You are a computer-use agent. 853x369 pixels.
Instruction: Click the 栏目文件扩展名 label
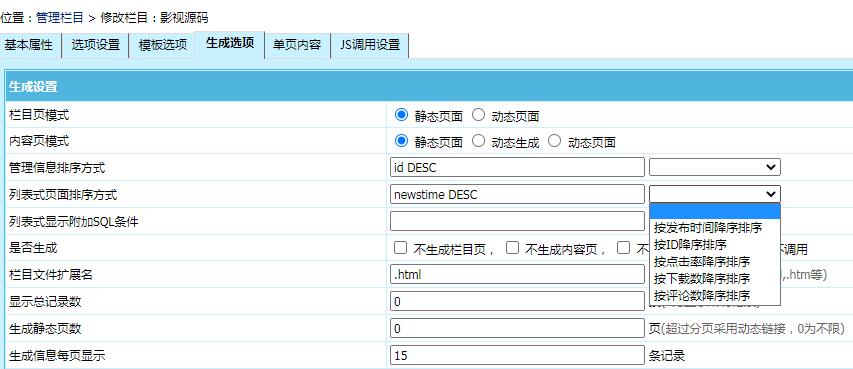[51, 275]
